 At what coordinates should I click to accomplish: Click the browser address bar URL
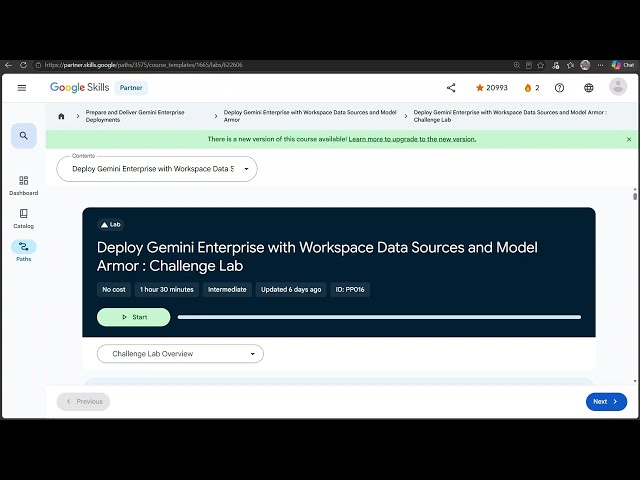143,65
